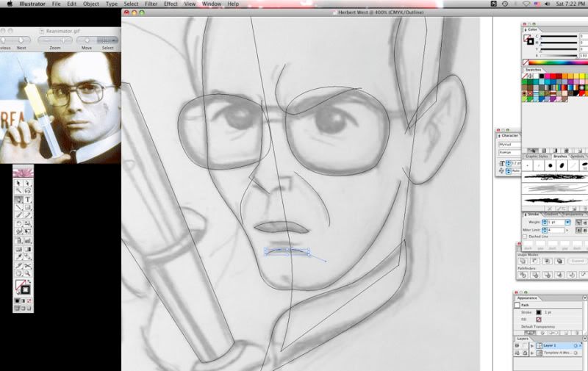The height and width of the screenshot is (371, 588).
Task: Toggle lock box for Layer 1
Action: coord(525,345)
